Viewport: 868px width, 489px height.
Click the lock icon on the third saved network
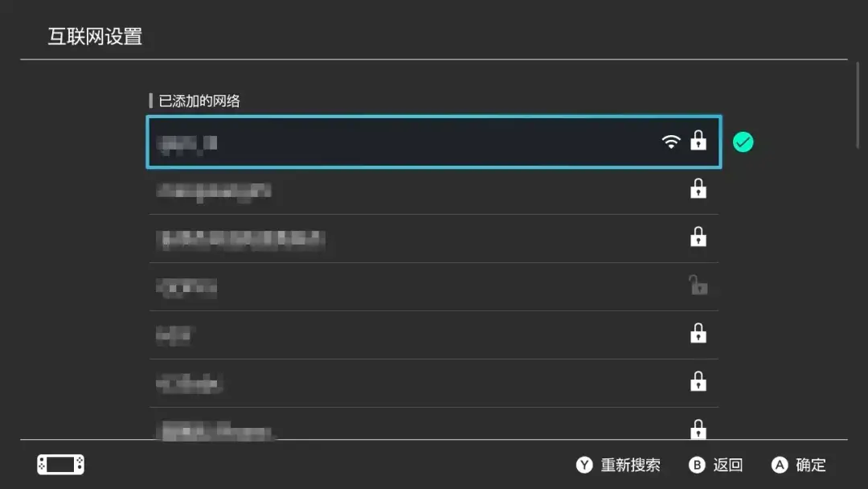(x=698, y=237)
